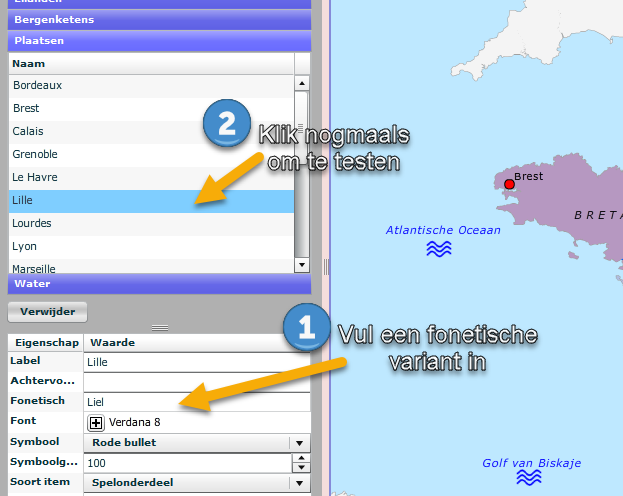Expand the Water section header
Screen dimensions: 623x496
160,283
